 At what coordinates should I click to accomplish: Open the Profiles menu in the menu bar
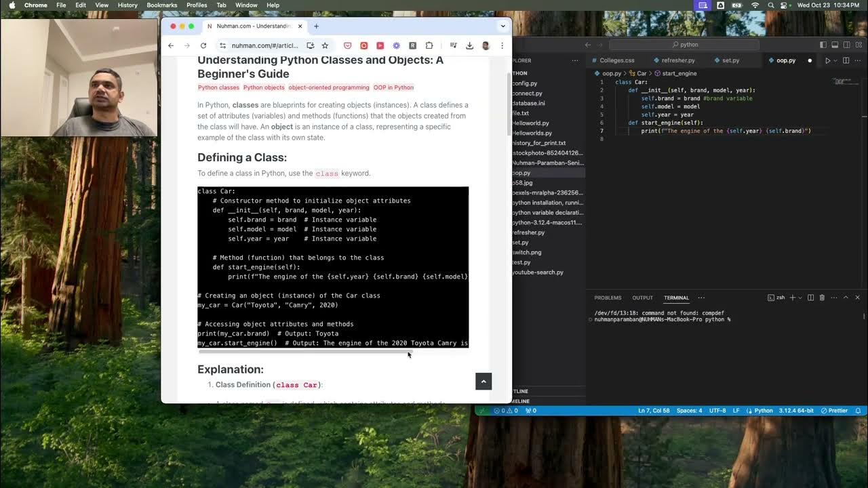pos(197,5)
